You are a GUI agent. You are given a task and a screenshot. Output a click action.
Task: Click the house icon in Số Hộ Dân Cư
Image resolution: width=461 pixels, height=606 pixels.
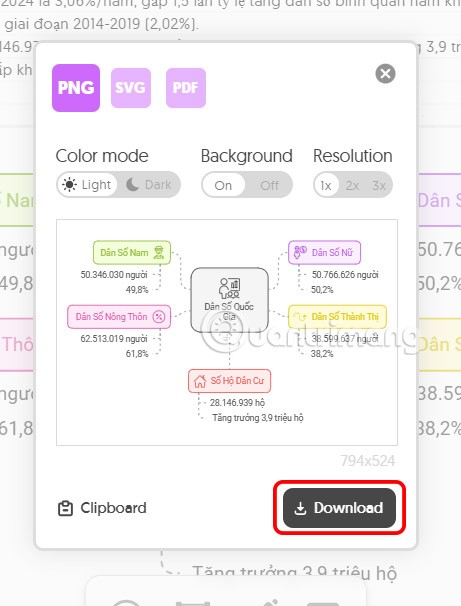200,381
